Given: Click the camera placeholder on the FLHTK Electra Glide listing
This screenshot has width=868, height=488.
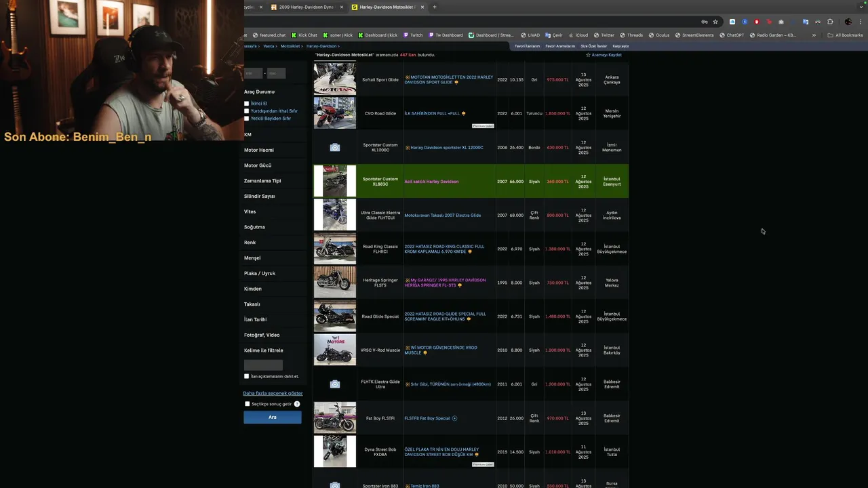Looking at the screenshot, I should [335, 384].
